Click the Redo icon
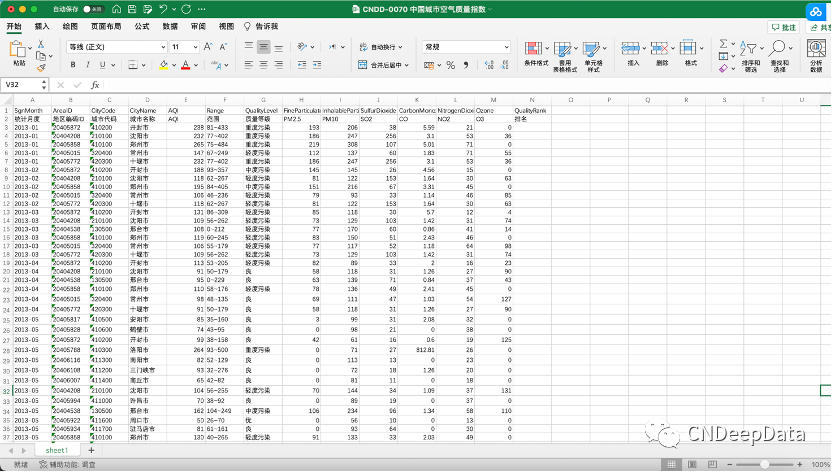Screen dimensions: 832x472 (x=186, y=9)
